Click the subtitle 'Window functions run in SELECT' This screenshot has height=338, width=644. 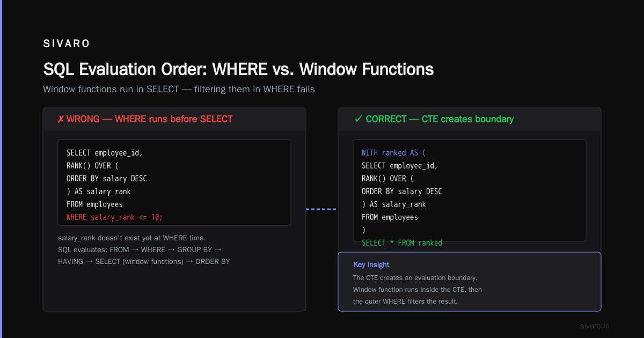(111, 89)
